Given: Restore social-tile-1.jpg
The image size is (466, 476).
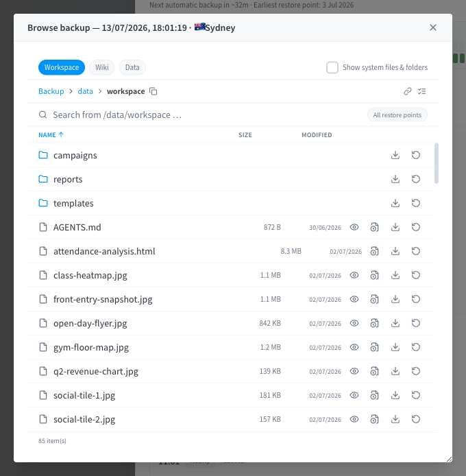Looking at the screenshot, I should pos(416,395).
